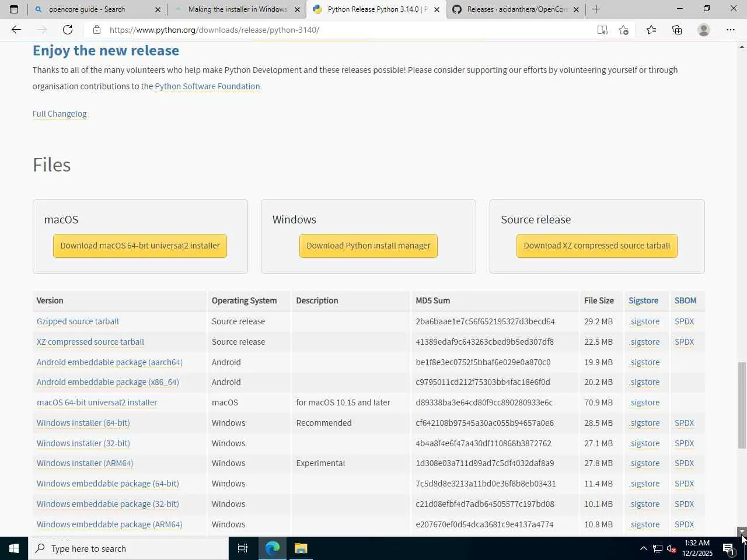Image resolution: width=747 pixels, height=560 pixels.
Task: Open Task View on the taskbar
Action: [x=243, y=548]
